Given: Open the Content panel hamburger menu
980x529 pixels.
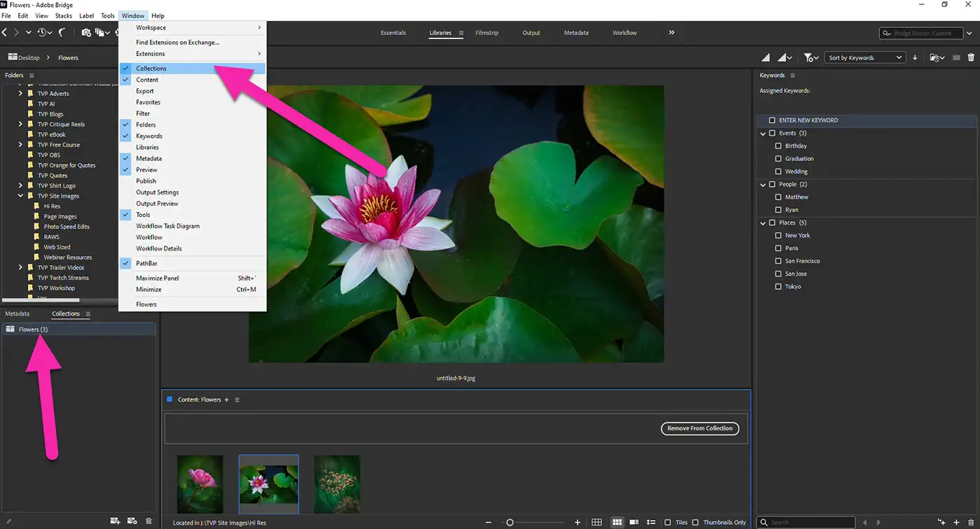Looking at the screenshot, I should click(x=237, y=400).
